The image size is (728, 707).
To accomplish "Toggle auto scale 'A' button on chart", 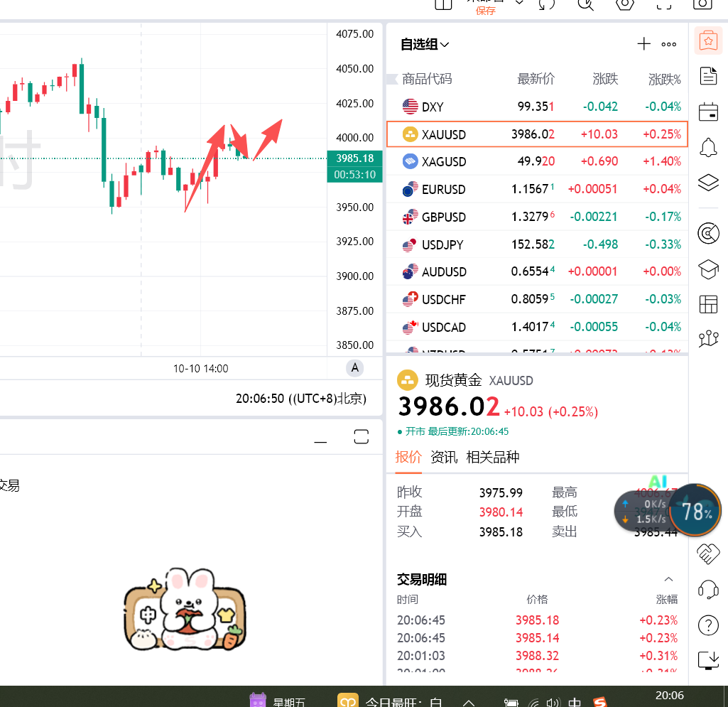I will pyautogui.click(x=354, y=368).
